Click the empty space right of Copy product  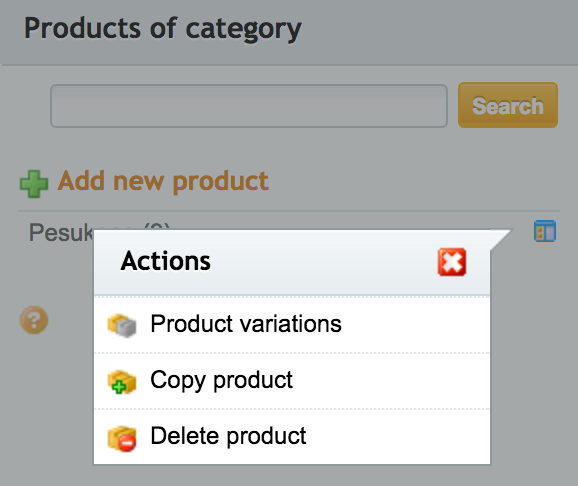391,381
